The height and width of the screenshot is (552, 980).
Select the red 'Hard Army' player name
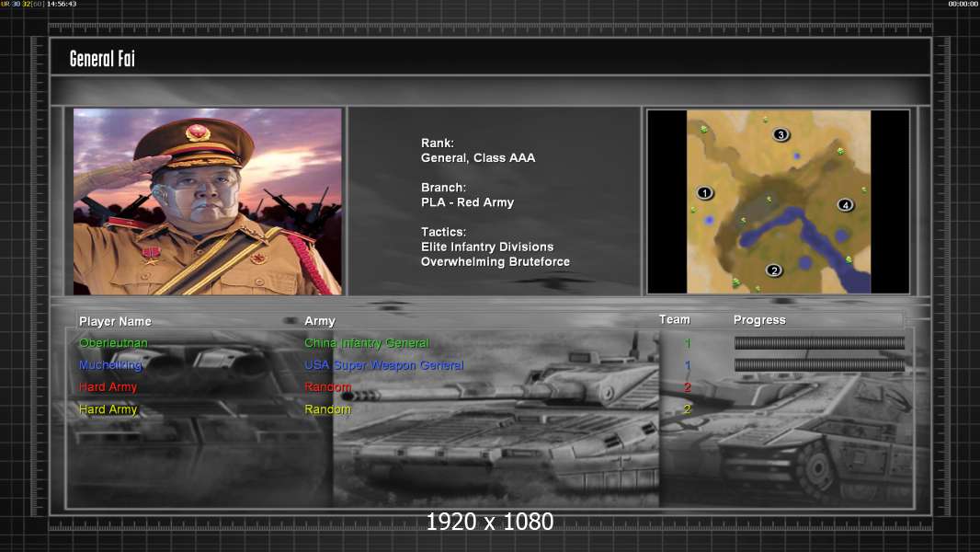(x=108, y=387)
